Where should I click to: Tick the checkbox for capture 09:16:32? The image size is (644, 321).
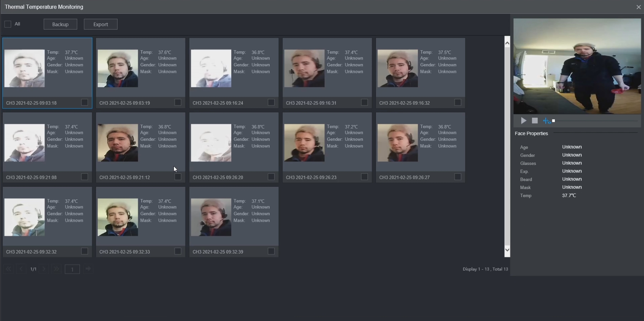(x=458, y=102)
